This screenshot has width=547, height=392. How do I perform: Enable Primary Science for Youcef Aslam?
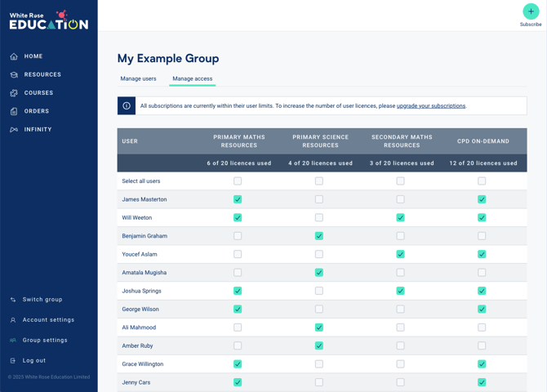click(319, 254)
